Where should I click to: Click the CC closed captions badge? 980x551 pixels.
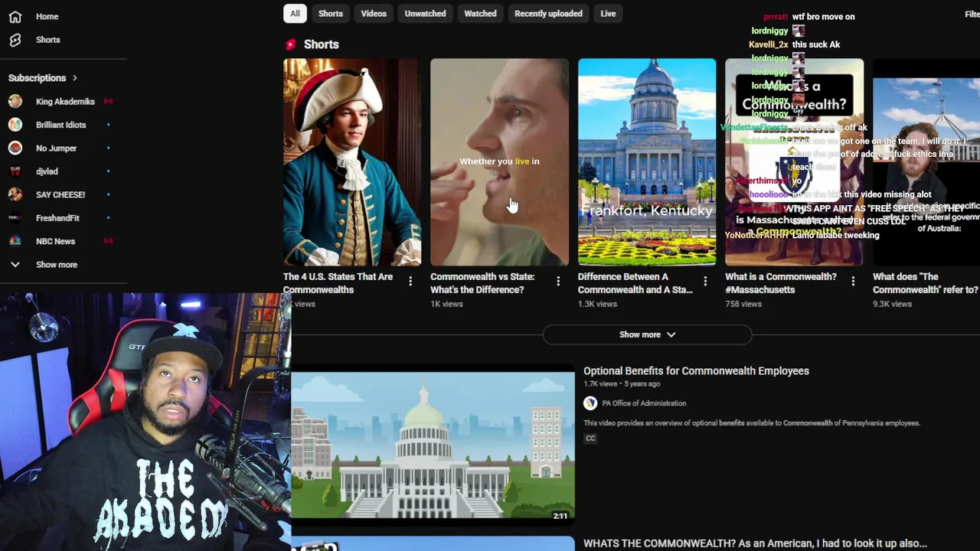tap(590, 439)
